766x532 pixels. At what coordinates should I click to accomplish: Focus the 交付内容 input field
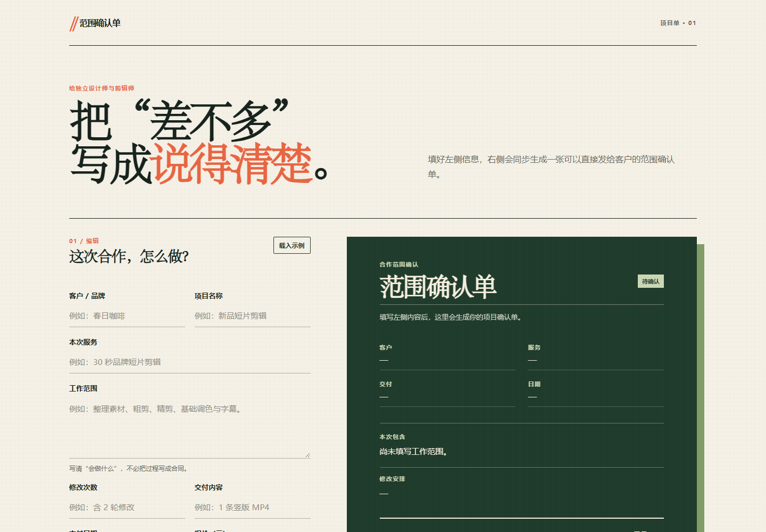[x=253, y=508]
